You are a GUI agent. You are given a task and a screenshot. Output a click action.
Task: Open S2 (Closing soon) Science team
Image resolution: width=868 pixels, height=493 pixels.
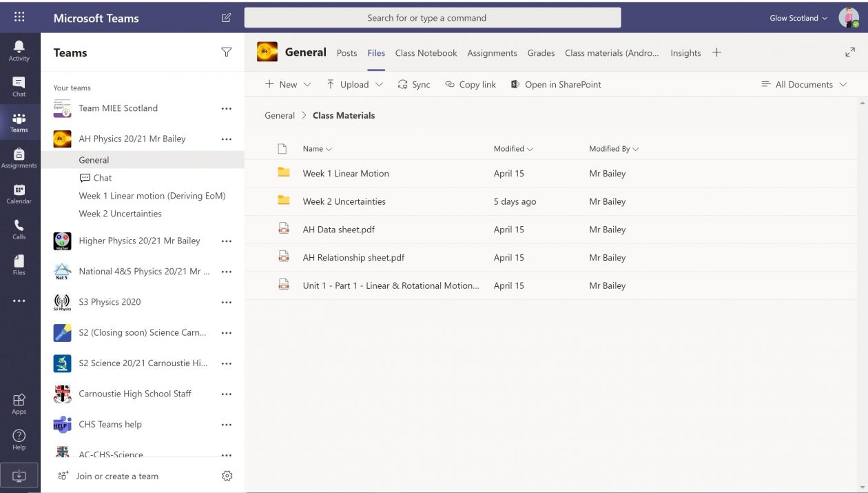click(x=143, y=332)
